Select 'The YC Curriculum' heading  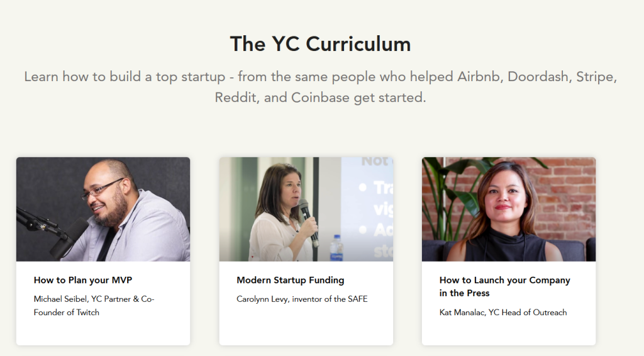[320, 44]
